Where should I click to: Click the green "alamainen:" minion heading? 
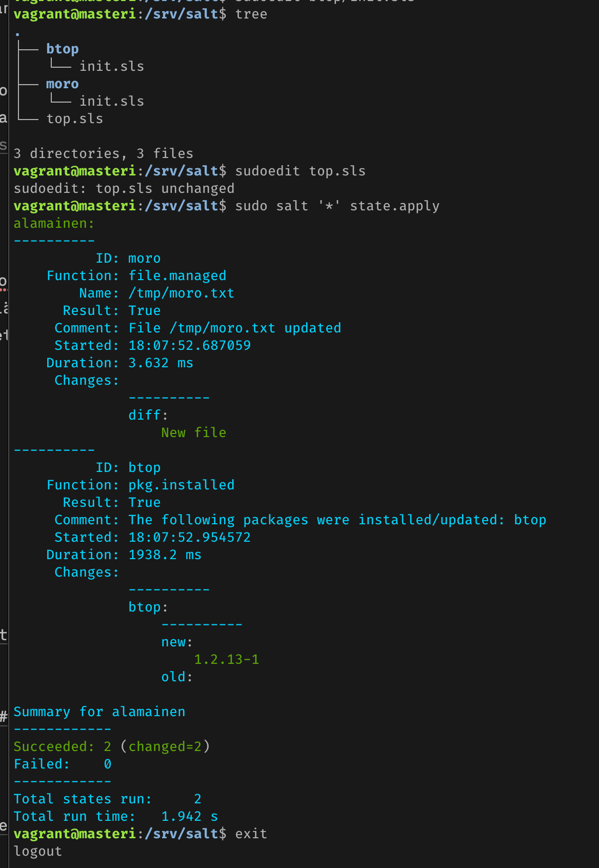[54, 224]
